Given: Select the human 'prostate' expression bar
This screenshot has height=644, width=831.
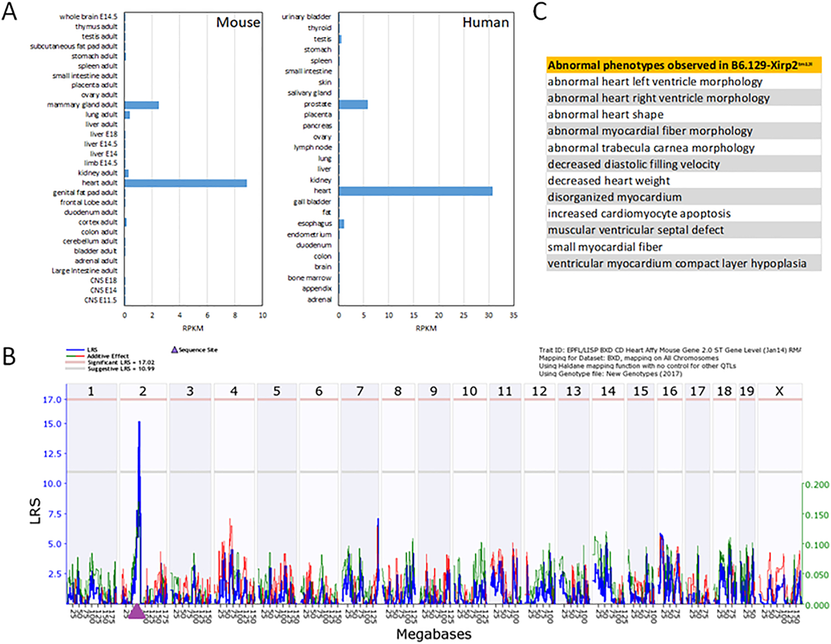Looking at the screenshot, I should (x=353, y=104).
